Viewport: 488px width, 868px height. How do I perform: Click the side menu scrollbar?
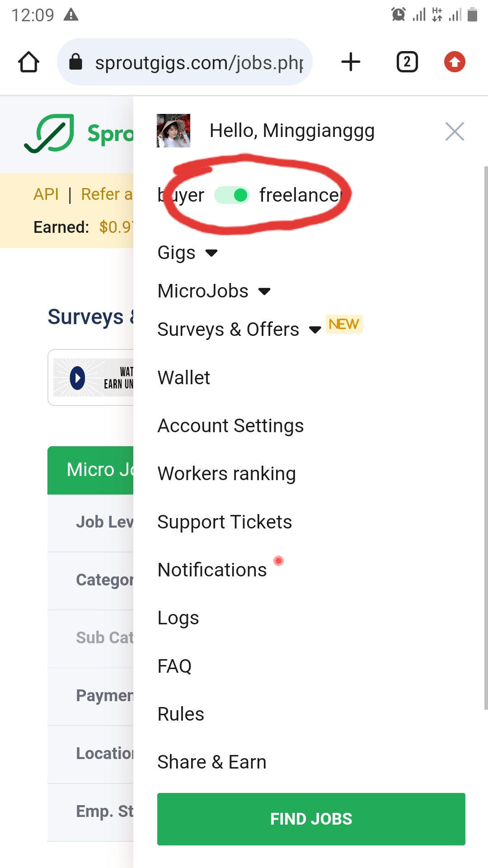point(485,438)
